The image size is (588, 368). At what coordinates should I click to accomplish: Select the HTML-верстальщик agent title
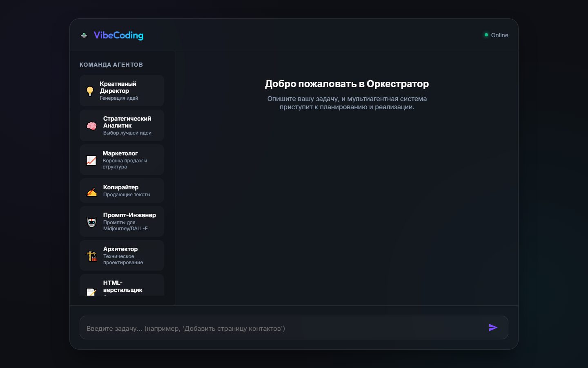pos(123,286)
